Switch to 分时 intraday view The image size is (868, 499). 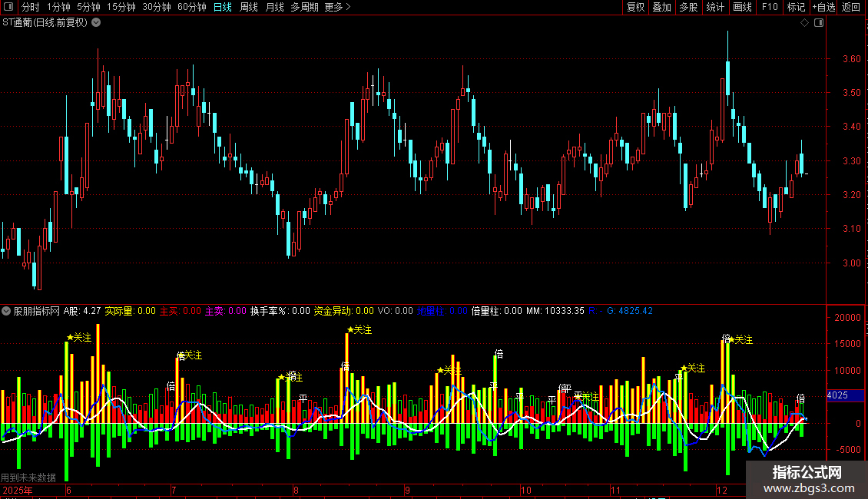point(31,7)
